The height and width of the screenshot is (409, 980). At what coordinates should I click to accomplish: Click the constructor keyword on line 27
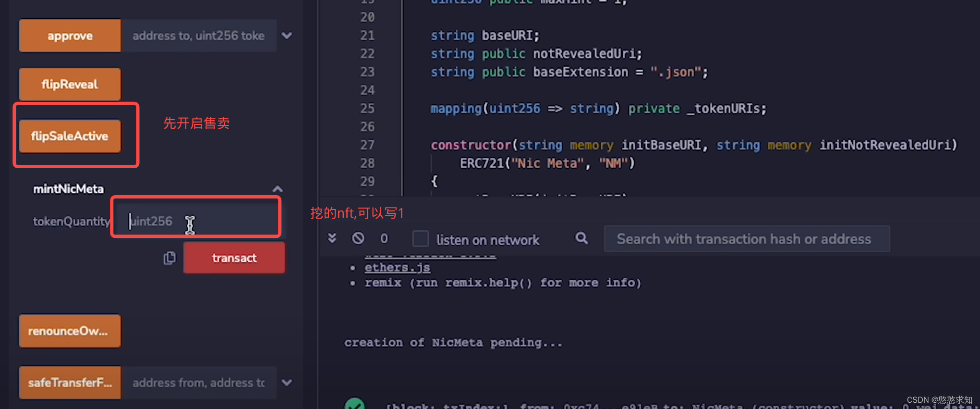pos(471,145)
